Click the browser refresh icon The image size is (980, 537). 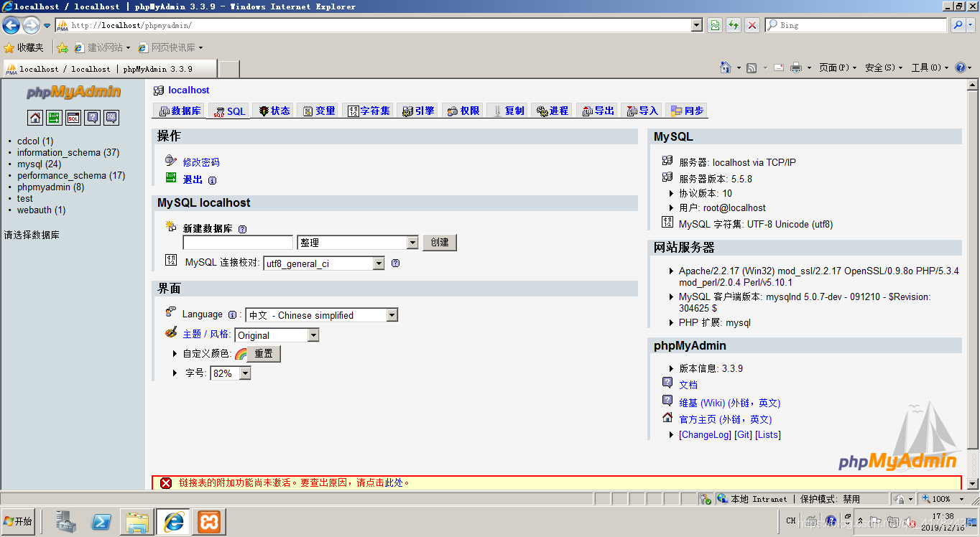(x=734, y=25)
